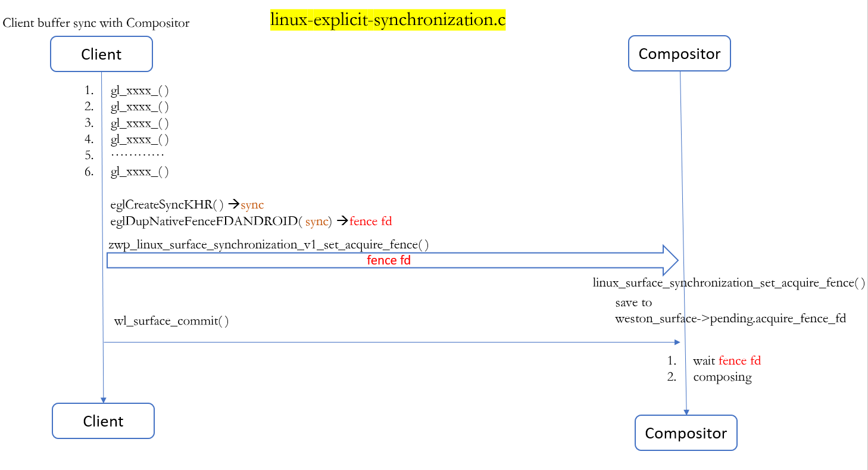Viewport: 868px width, 470px height.
Task: Click gl_xxxx_() on numbered line 2
Action: [x=140, y=107]
